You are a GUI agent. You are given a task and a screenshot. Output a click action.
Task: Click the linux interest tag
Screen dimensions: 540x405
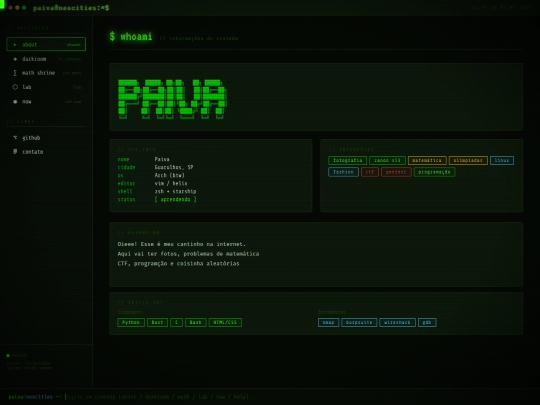(502, 160)
